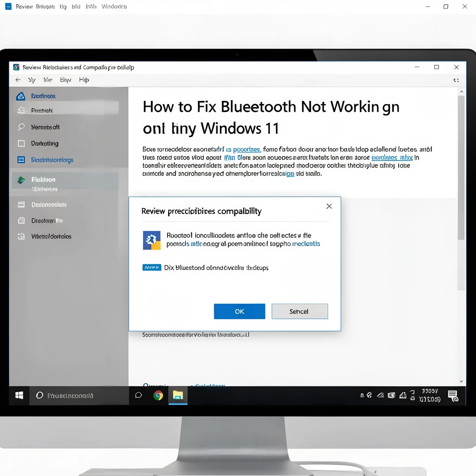Viewport: 476px width, 476px height.
Task: Open the Windows Start menu
Action: (19, 395)
